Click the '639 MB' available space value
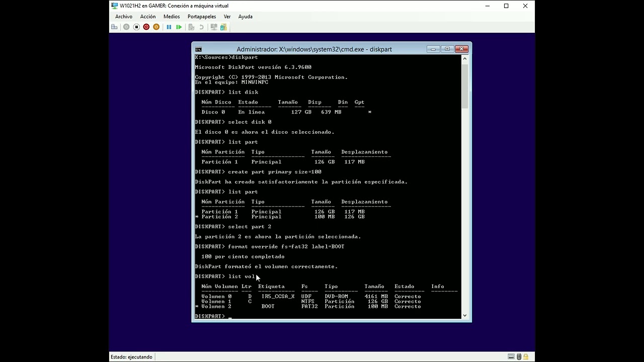The width and height of the screenshot is (644, 362). click(331, 112)
